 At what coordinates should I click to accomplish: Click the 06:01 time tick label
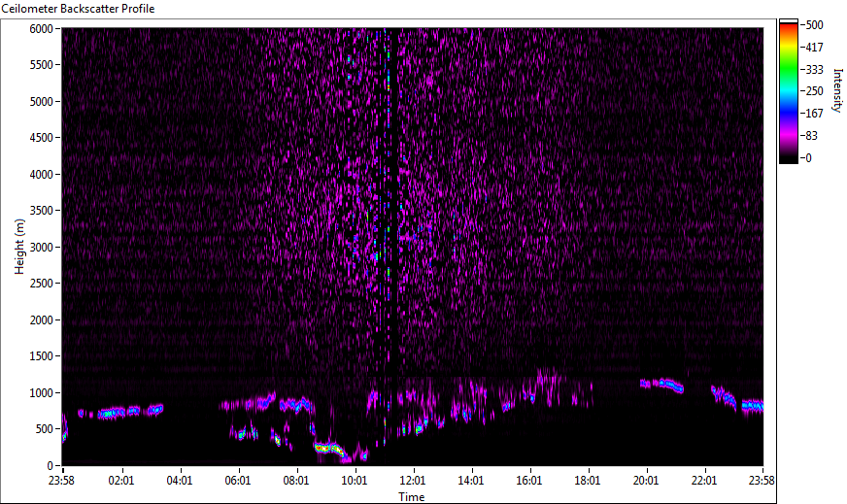click(x=238, y=481)
